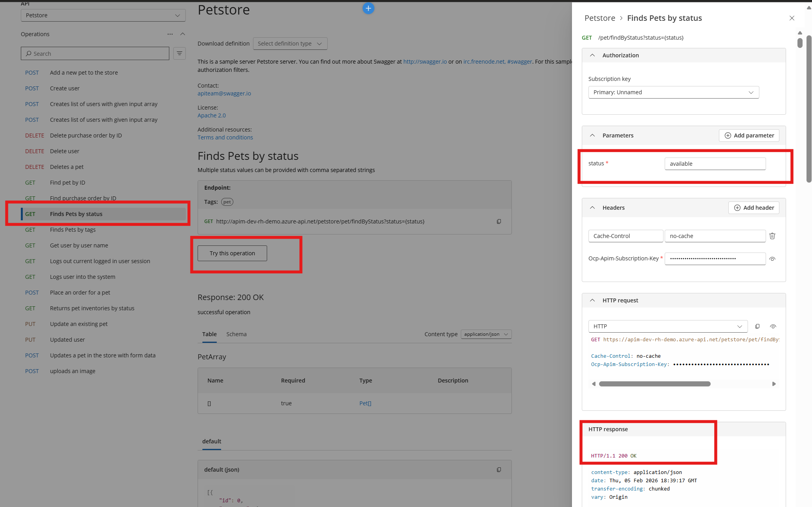
Task: Open the Select definition type dropdown
Action: (x=290, y=44)
